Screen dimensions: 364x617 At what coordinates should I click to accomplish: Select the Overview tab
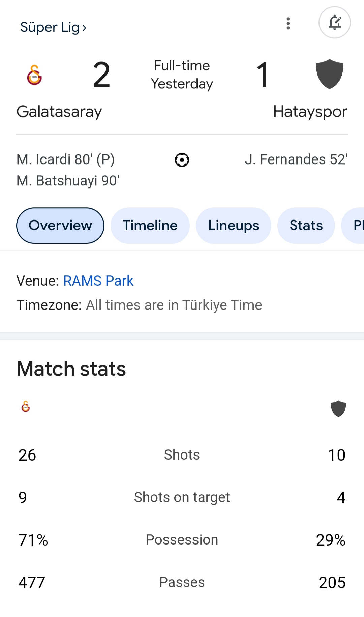pyautogui.click(x=60, y=225)
